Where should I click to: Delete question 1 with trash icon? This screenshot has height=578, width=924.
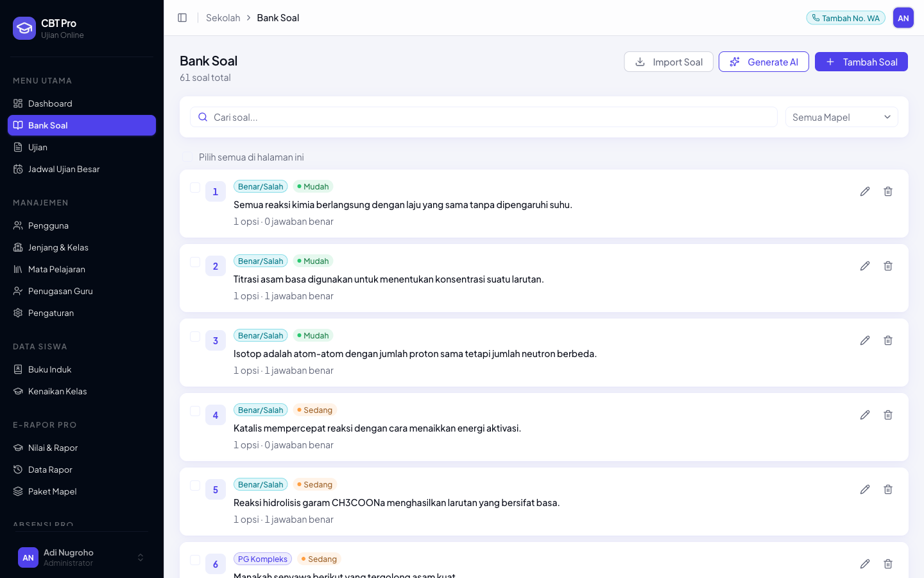888,191
